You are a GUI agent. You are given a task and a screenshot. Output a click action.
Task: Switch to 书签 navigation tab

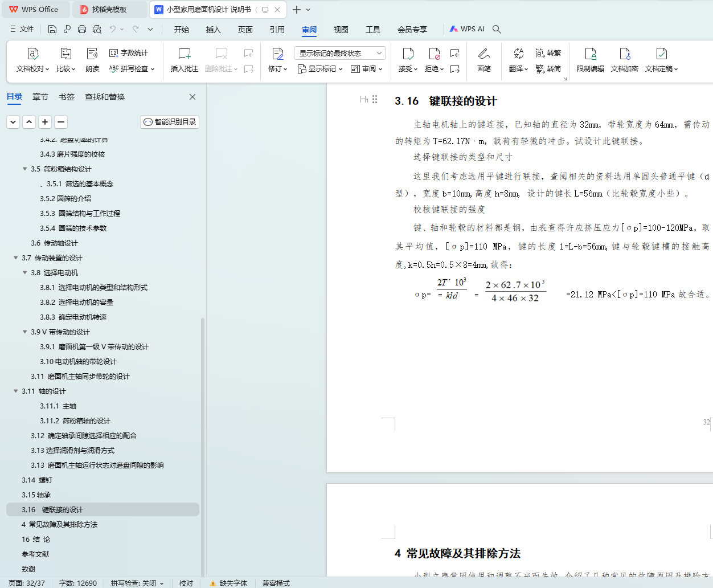click(x=67, y=97)
